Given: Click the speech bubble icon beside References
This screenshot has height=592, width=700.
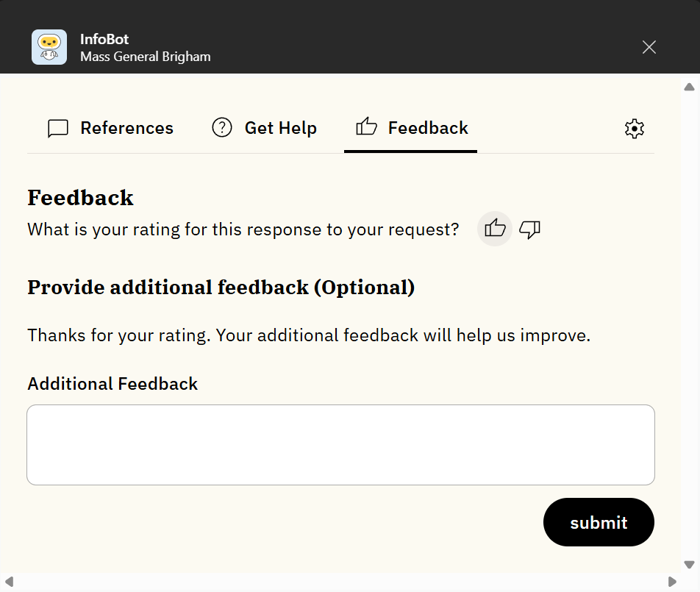Looking at the screenshot, I should click(58, 129).
